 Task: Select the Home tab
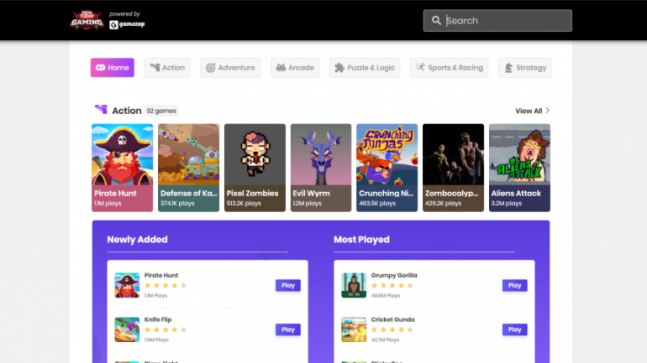[112, 68]
